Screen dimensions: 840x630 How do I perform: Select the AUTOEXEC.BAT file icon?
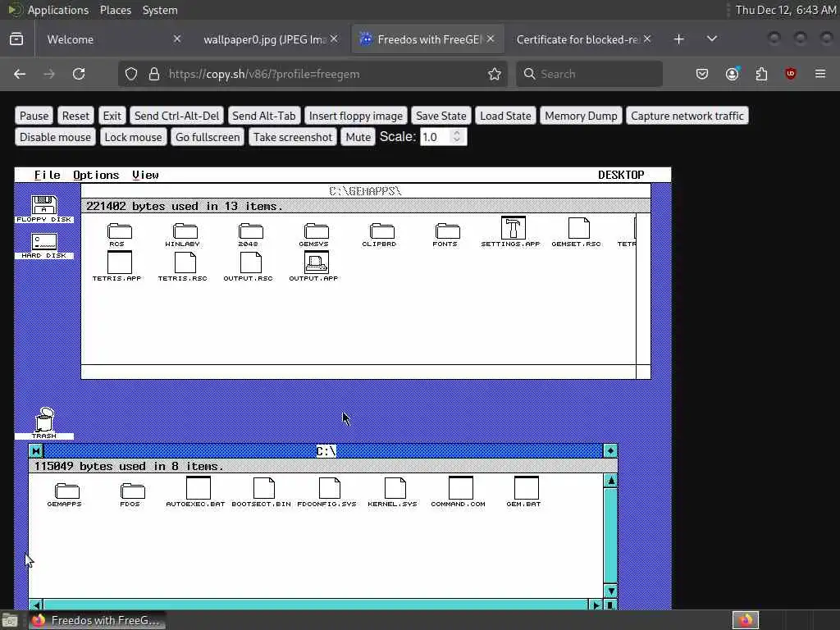tap(198, 488)
